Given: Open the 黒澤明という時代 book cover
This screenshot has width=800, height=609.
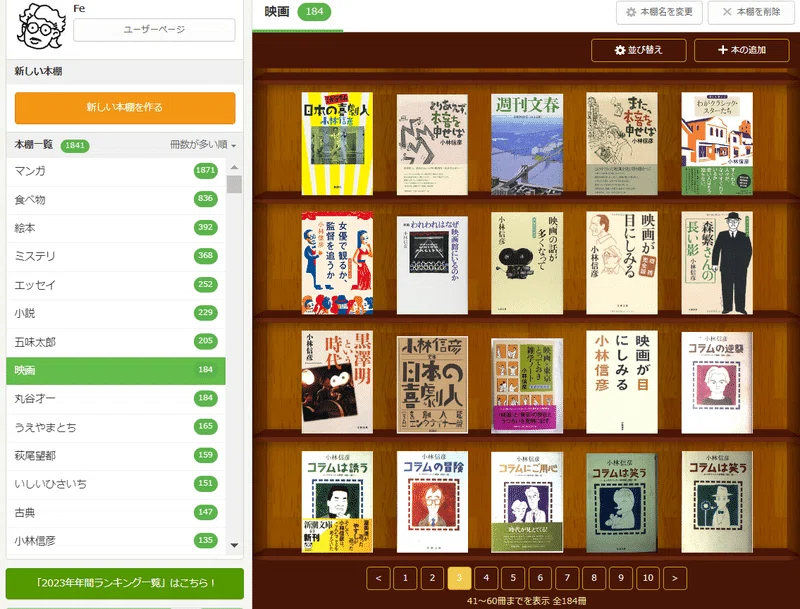Looking at the screenshot, I should pyautogui.click(x=337, y=382).
